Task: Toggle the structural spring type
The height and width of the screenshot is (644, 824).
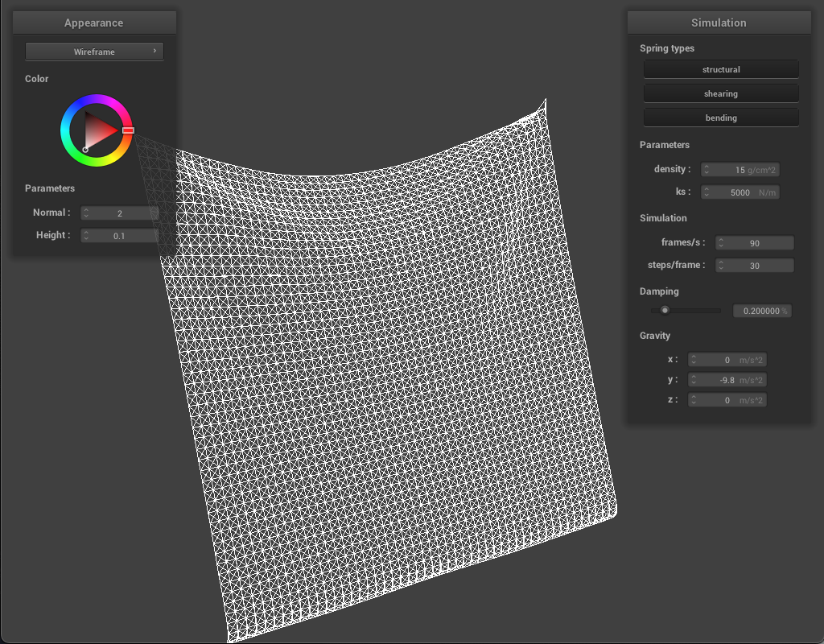Action: click(721, 69)
